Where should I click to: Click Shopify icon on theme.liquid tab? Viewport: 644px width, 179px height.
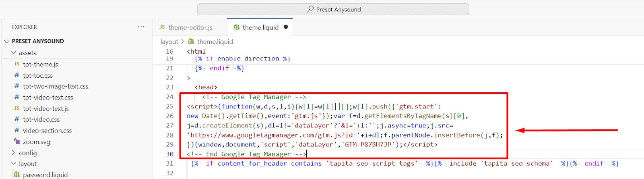[x=237, y=27]
